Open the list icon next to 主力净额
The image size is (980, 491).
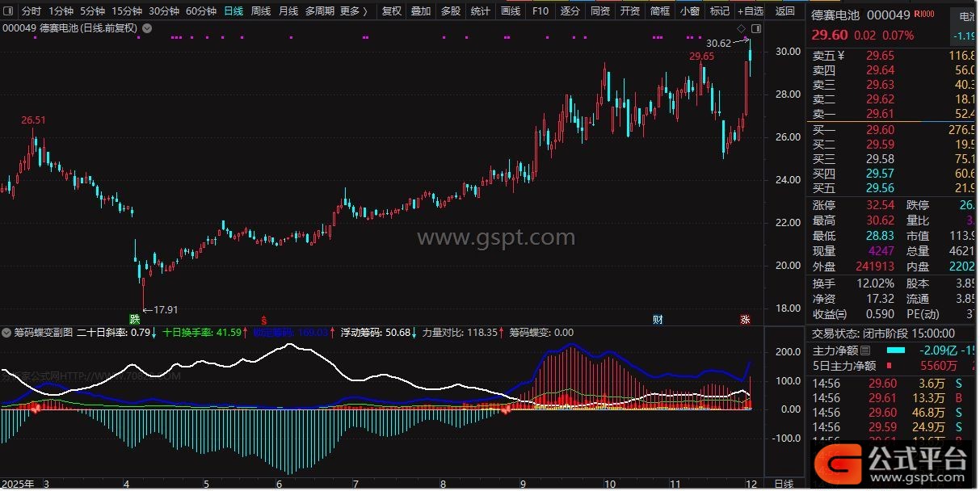[x=866, y=350]
